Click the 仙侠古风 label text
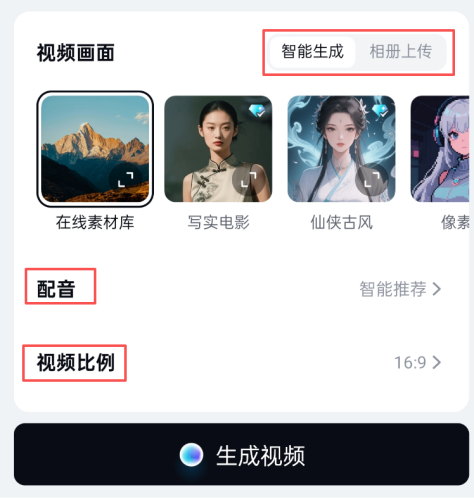474x498 pixels. [341, 222]
